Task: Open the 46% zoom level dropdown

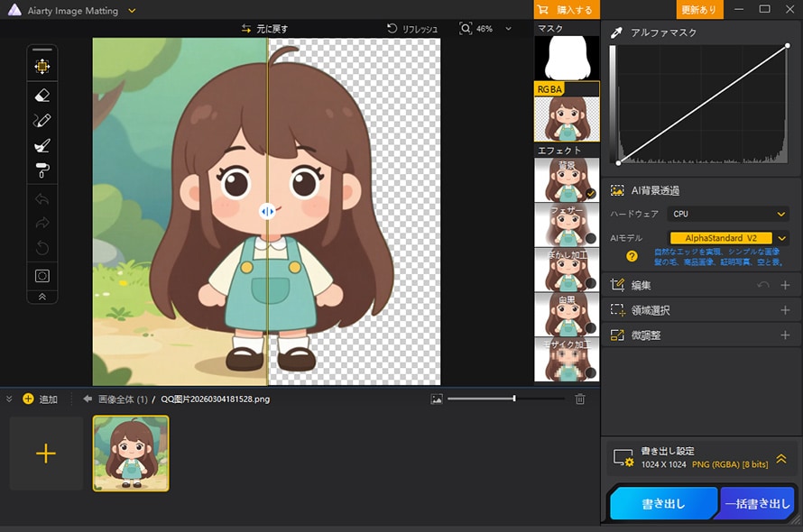Action: [x=508, y=28]
